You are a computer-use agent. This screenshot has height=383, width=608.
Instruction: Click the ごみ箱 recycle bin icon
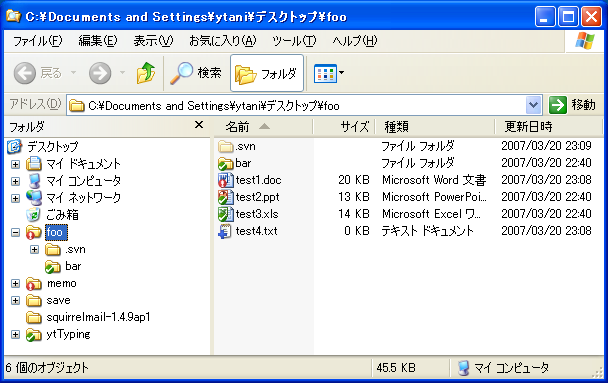pos(33,215)
